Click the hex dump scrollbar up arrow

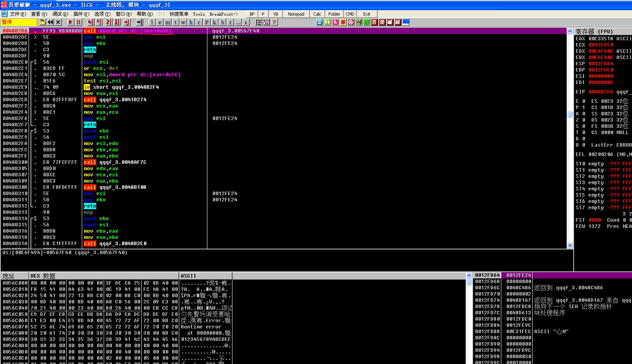469,275
